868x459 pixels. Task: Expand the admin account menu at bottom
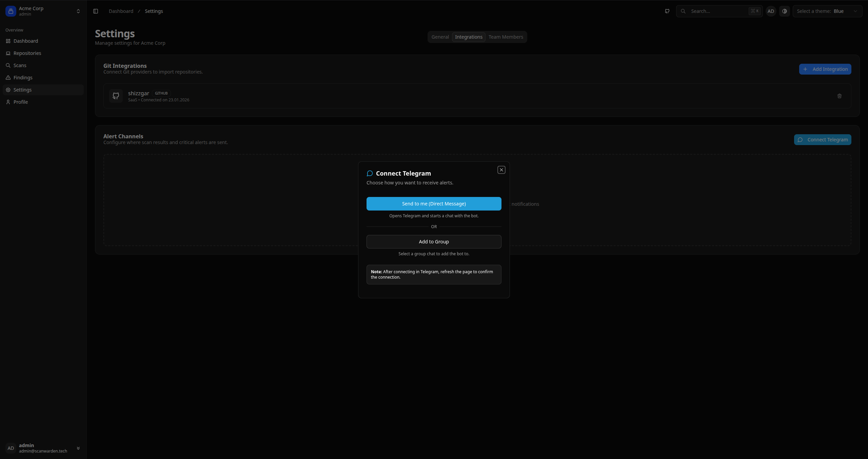pos(78,448)
